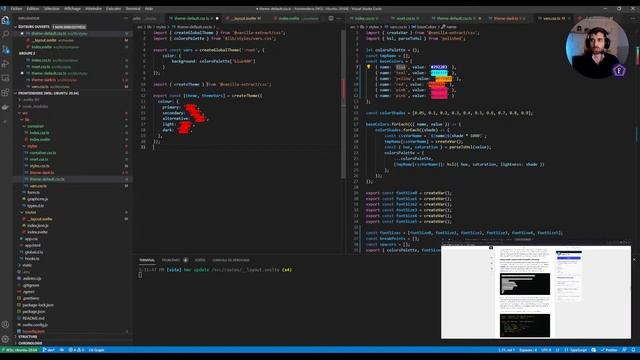640x360 pixels.
Task: Collapse the lib folder
Action: 27,120
